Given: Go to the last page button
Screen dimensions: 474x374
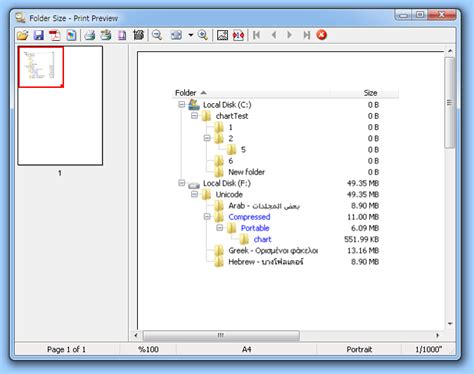Looking at the screenshot, I should point(307,35).
